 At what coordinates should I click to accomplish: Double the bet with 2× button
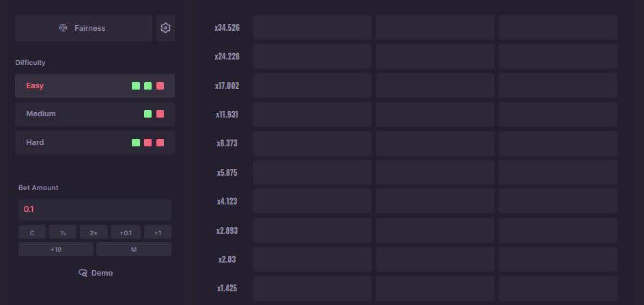pyautogui.click(x=94, y=233)
